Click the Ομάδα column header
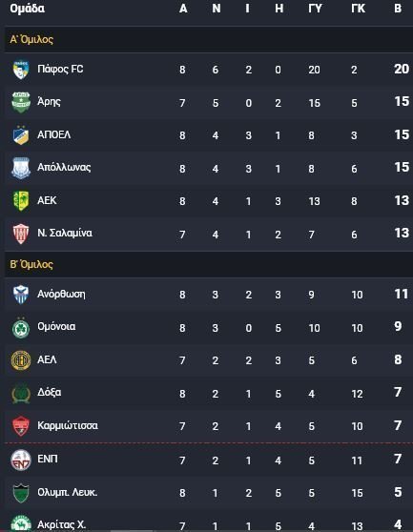Viewport: 413px width, 532px height. pyautogui.click(x=27, y=9)
